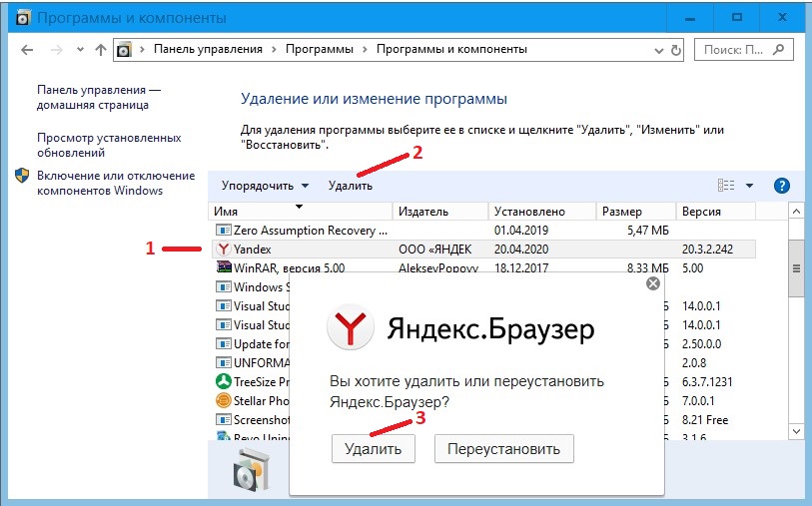812x506 pixels.
Task: Click Удалить in the toolbar
Action: point(350,186)
